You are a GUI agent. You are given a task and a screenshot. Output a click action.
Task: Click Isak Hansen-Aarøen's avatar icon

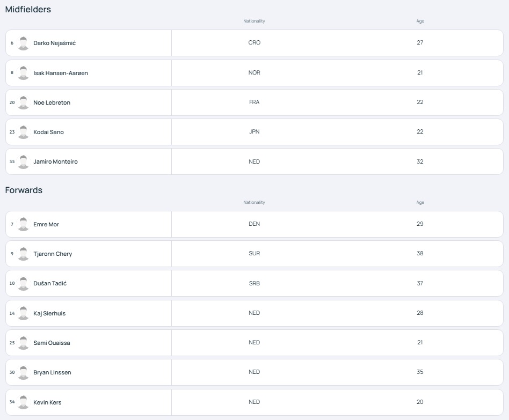(23, 73)
